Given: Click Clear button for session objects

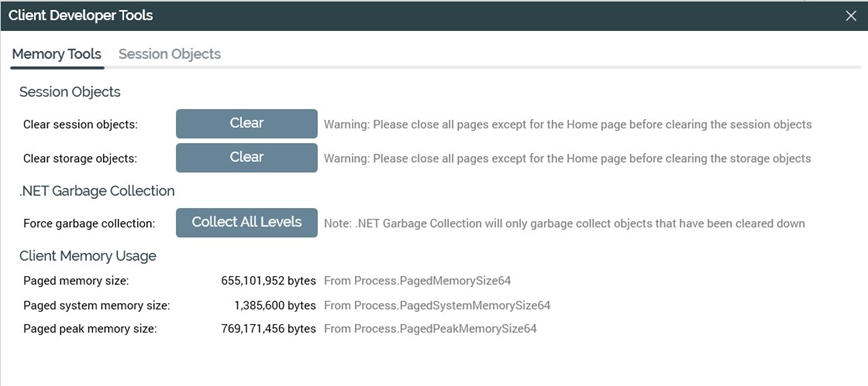Looking at the screenshot, I should (x=247, y=123).
